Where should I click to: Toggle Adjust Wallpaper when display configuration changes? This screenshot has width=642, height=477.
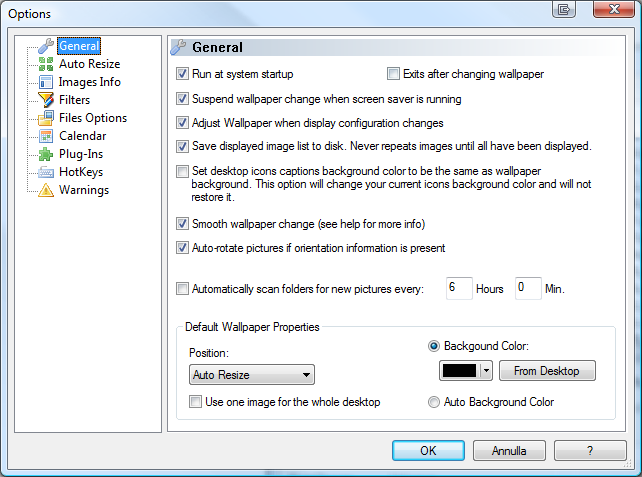182,123
